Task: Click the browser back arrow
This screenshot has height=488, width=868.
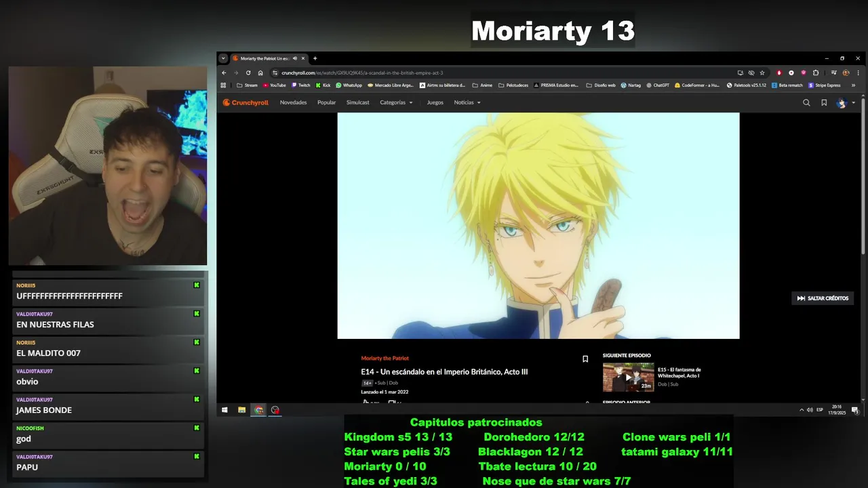Action: coord(224,73)
